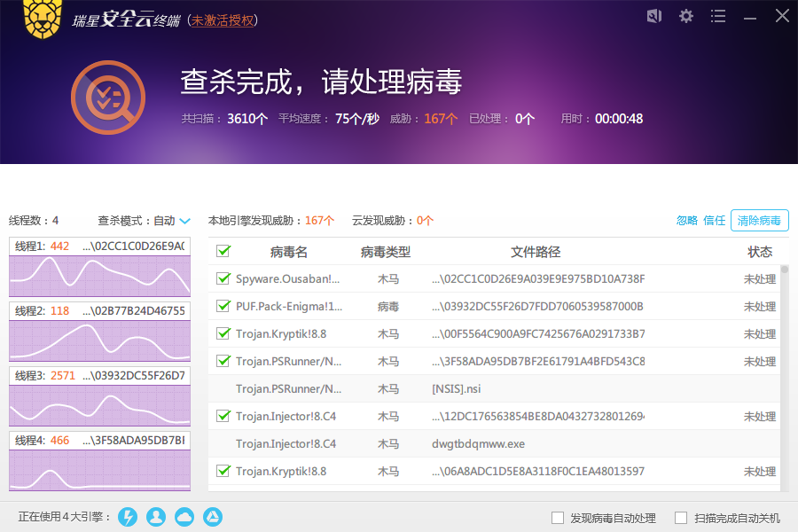Select the dwgtbdqmww.exe file path entry
This screenshot has width=798, height=532.
point(478,444)
